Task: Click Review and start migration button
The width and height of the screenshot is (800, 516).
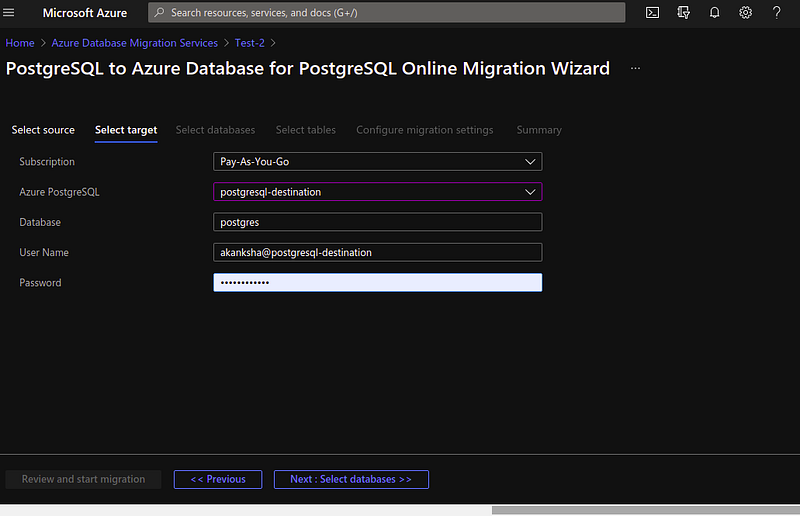Action: pos(83,479)
